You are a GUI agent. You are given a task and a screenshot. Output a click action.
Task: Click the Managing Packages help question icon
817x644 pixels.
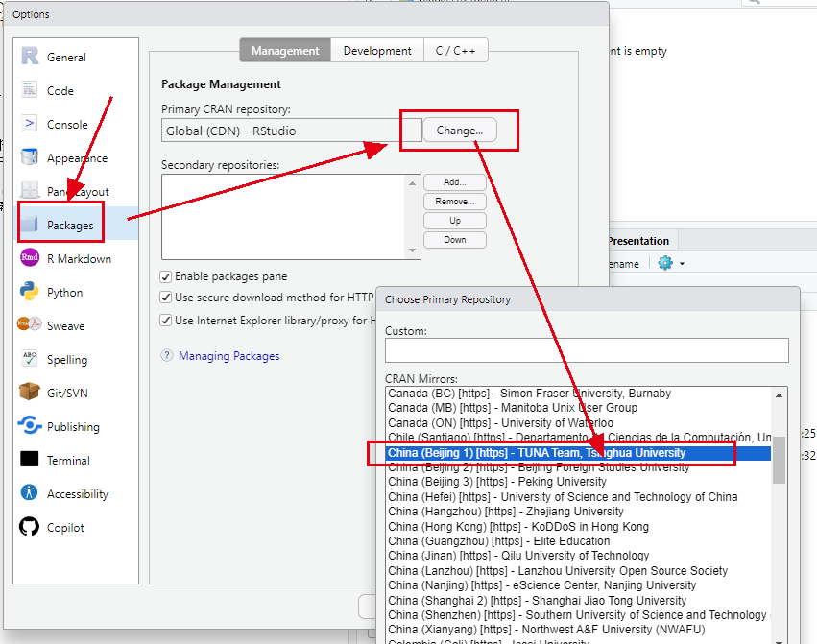click(x=167, y=355)
